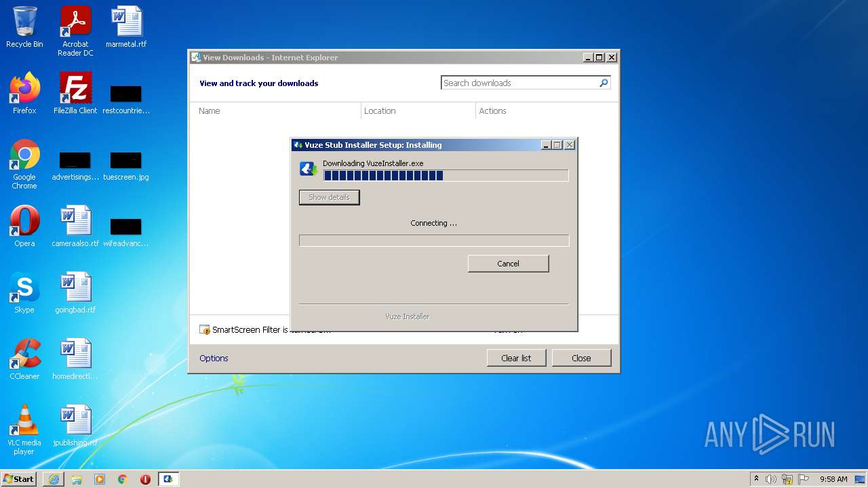Click the empty Connecting progress bar
Image resolution: width=868 pixels, height=488 pixels.
(434, 241)
